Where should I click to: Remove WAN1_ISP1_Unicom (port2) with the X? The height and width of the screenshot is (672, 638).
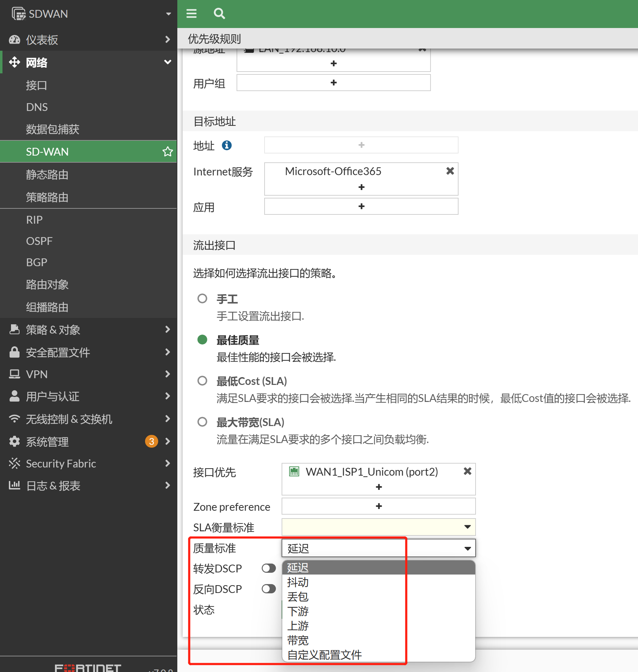(467, 471)
